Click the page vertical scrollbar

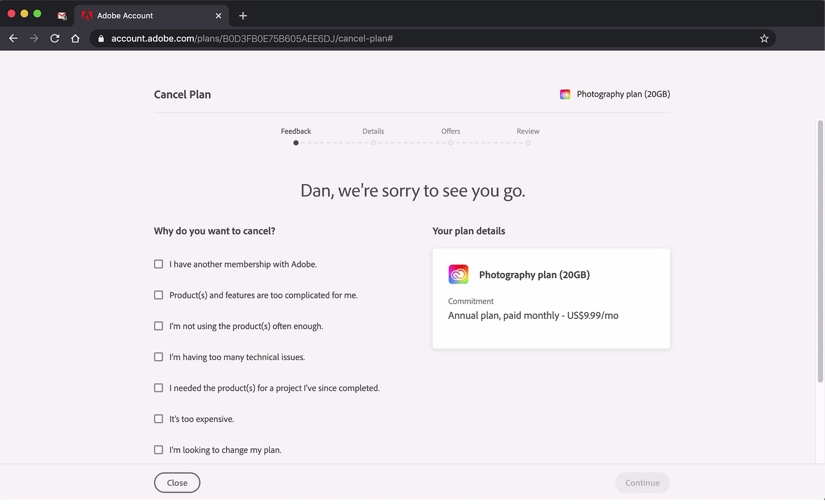(x=820, y=251)
